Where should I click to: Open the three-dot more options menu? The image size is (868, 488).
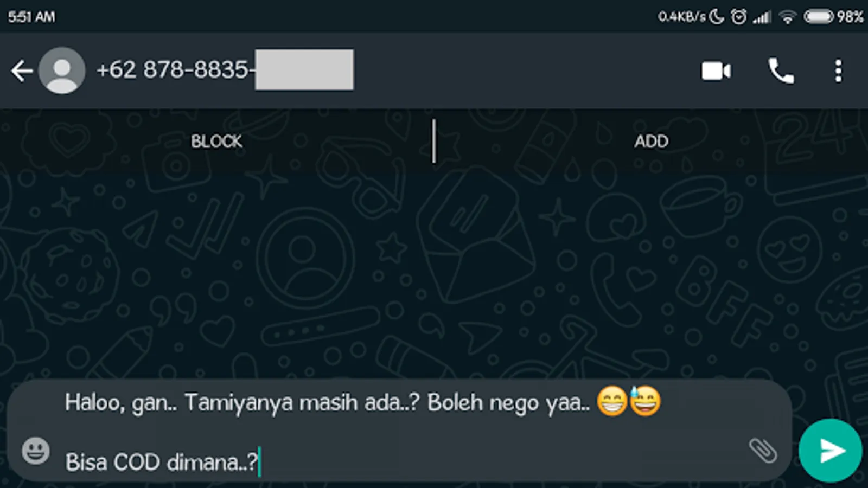click(x=839, y=71)
